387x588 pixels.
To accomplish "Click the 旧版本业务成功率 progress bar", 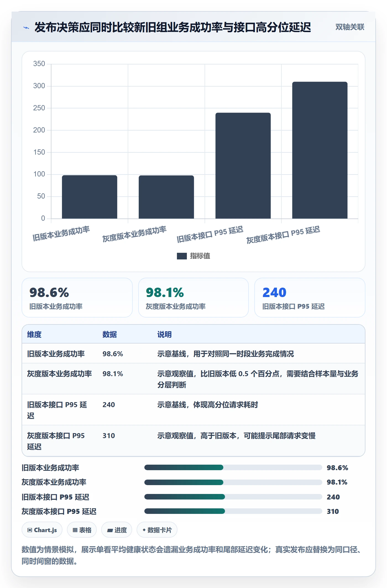I will [233, 467].
